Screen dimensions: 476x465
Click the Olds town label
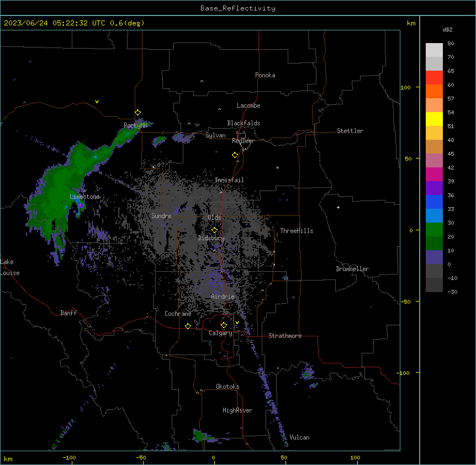coord(214,218)
